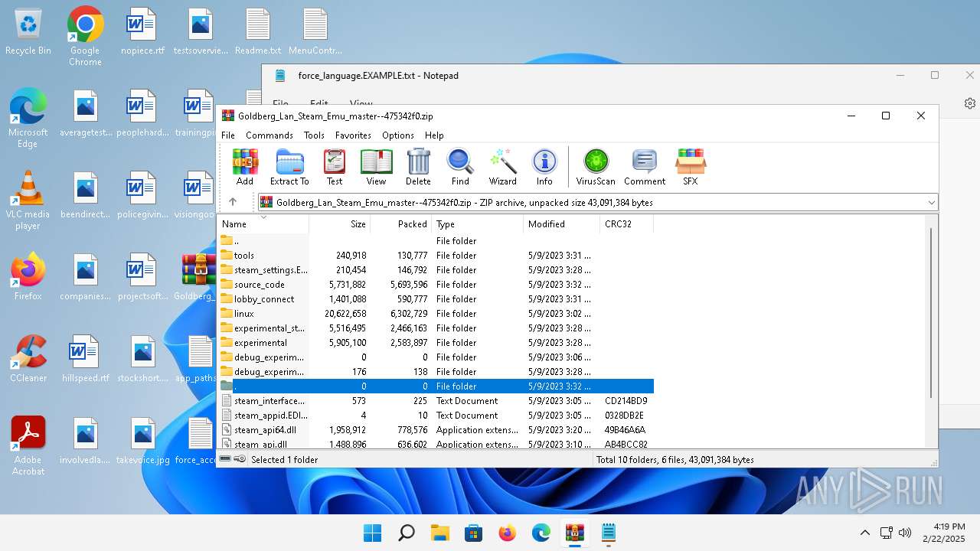
Task: Click the drive/lock icon in WinRAR status bar
Action: point(233,459)
